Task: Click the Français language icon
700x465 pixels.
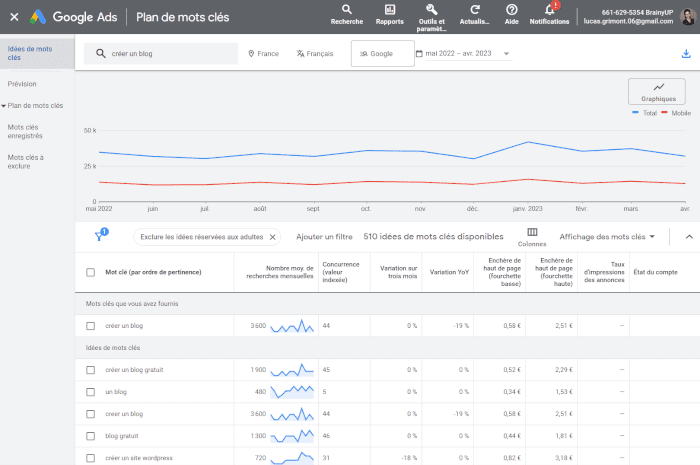Action: pyautogui.click(x=300, y=54)
